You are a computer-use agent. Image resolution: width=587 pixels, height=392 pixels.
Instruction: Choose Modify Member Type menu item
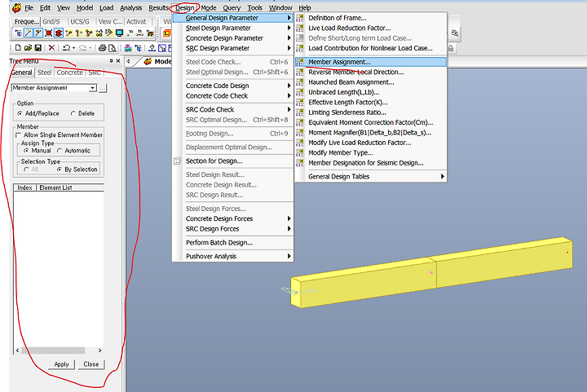(x=371, y=152)
